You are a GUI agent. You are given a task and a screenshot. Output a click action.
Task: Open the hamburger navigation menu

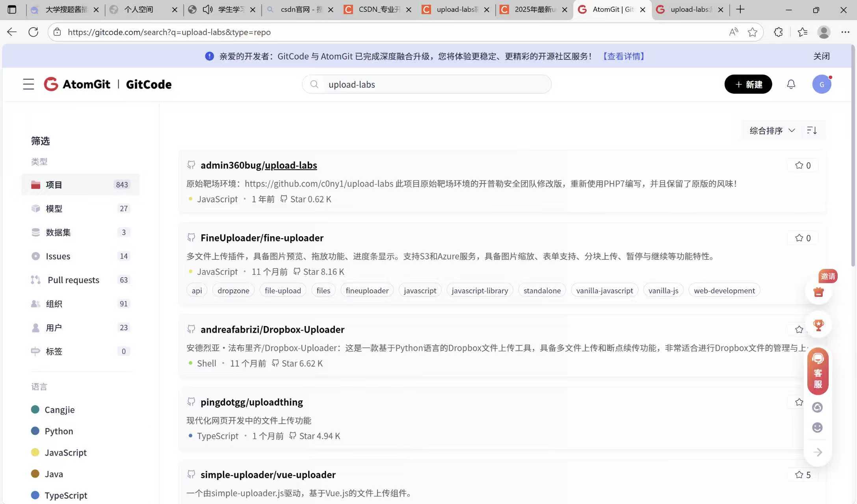28,84
